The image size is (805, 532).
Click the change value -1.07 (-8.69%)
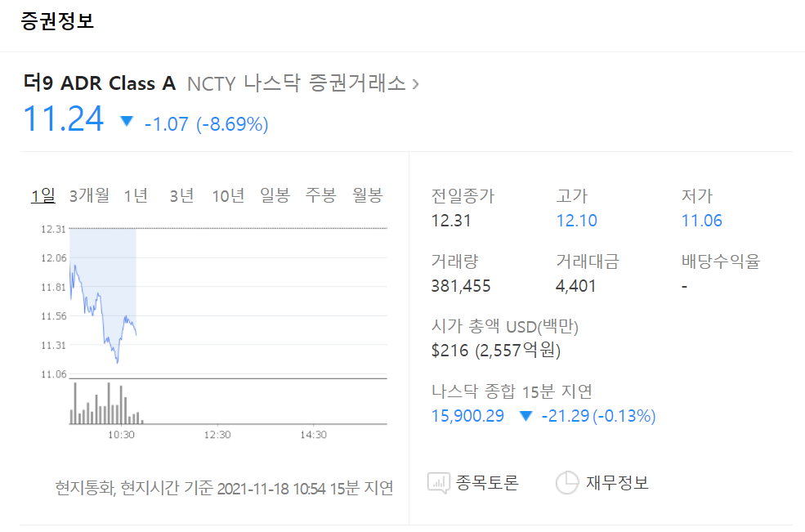pyautogui.click(x=207, y=124)
